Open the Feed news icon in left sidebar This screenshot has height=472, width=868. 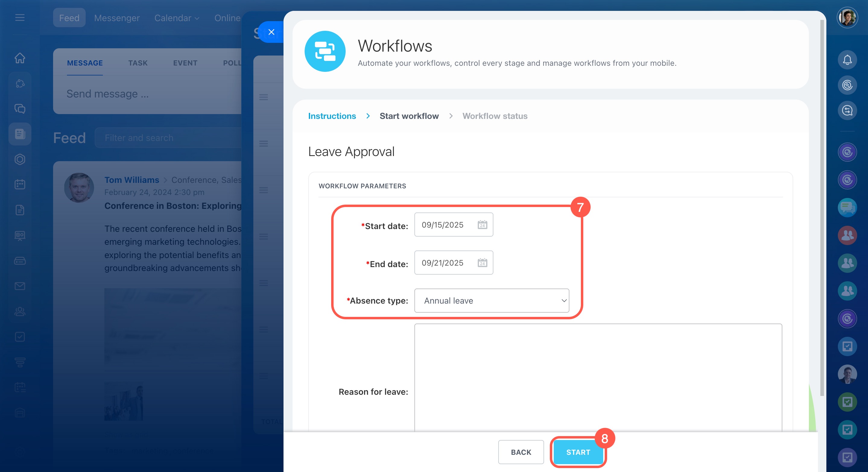click(x=20, y=134)
